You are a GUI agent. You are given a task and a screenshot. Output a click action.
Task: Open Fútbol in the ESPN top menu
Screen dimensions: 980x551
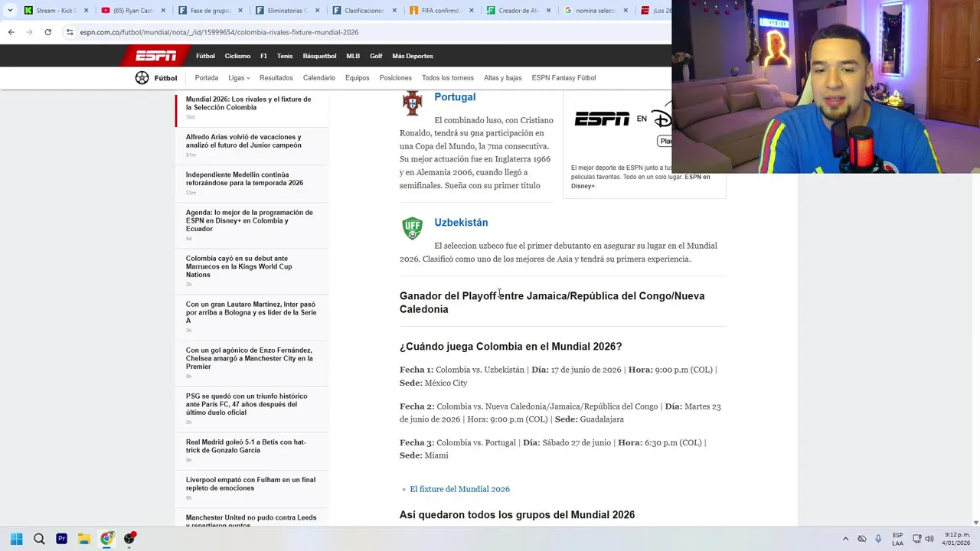tap(205, 56)
